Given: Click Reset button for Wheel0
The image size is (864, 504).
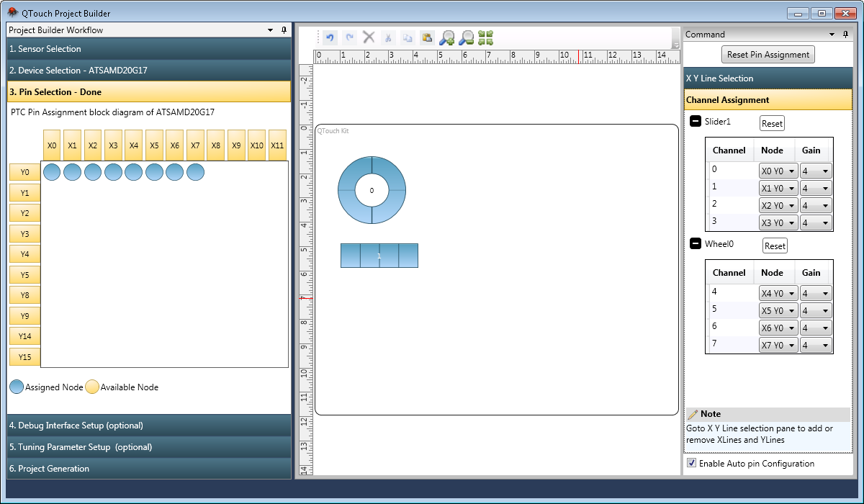Looking at the screenshot, I should (x=775, y=246).
